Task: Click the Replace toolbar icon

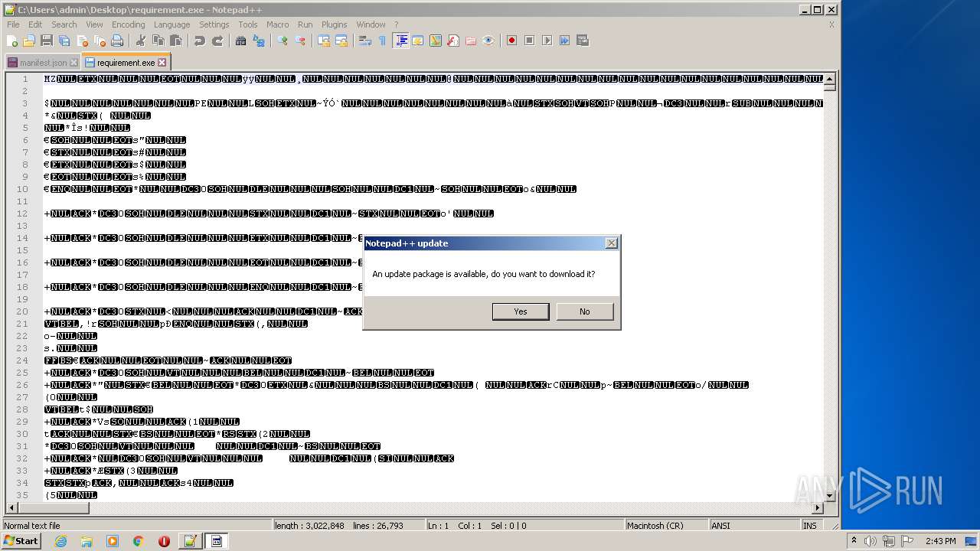Action: pos(259,41)
